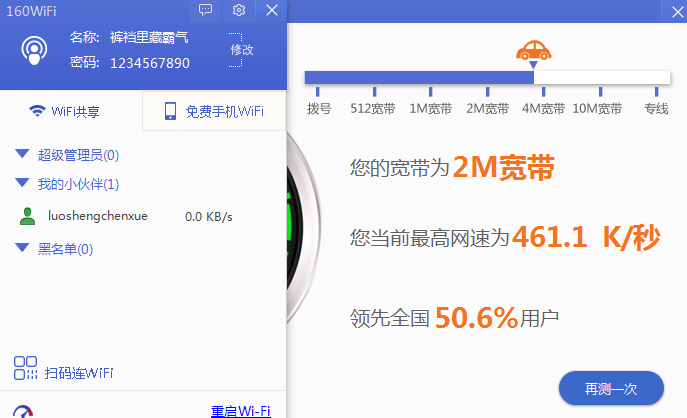Click the 重启Wi-Fi restart link
The width and height of the screenshot is (687, 418).
pos(240,411)
